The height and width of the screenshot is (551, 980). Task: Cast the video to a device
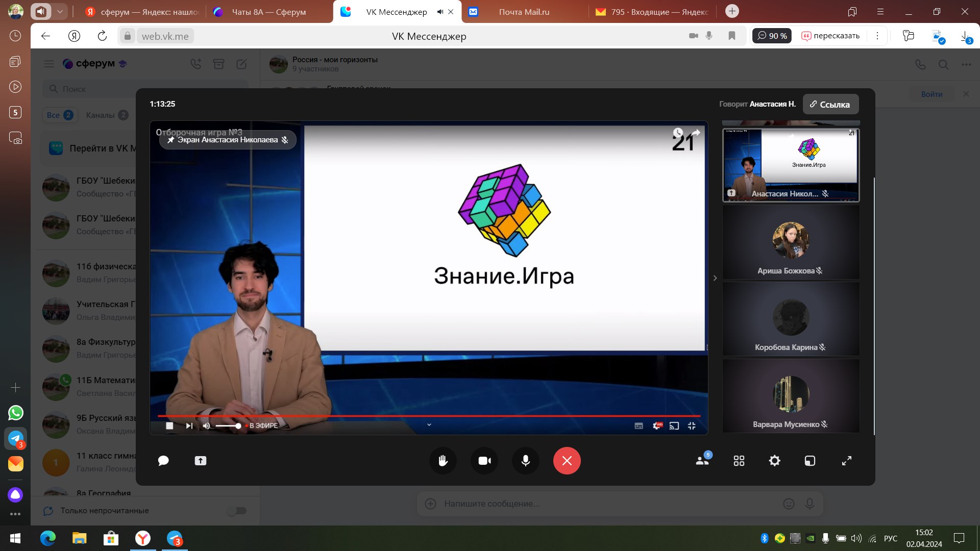click(674, 425)
